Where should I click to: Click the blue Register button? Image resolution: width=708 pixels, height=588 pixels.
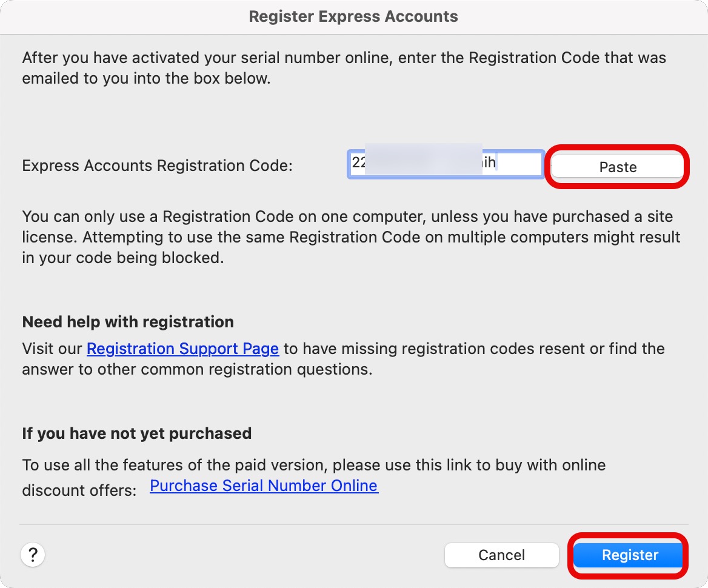click(x=629, y=555)
